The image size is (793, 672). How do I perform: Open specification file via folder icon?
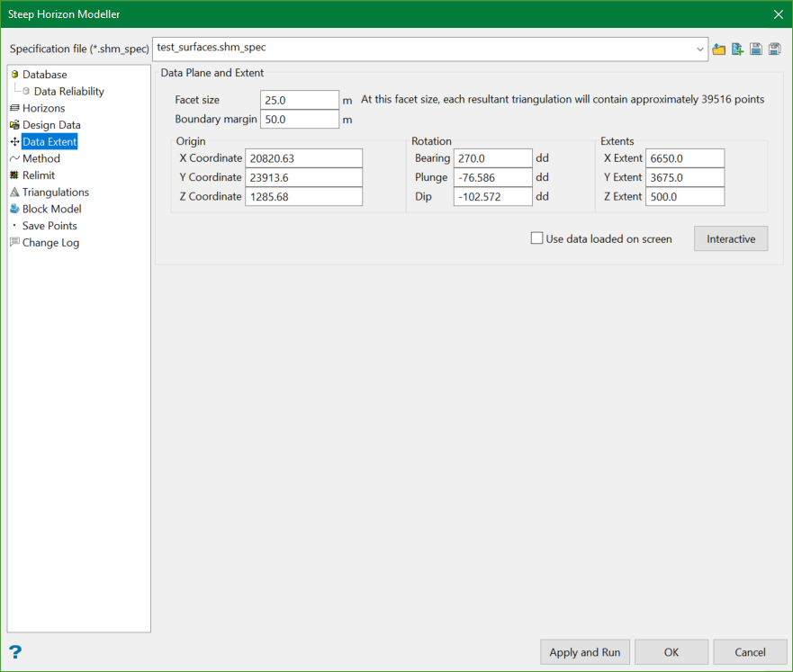click(718, 49)
